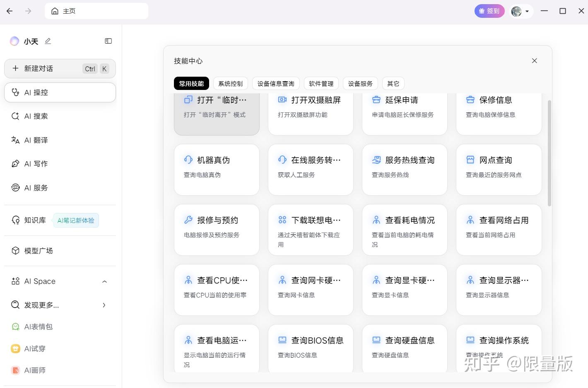Click the edit pencil icon next to 小天

(48, 41)
